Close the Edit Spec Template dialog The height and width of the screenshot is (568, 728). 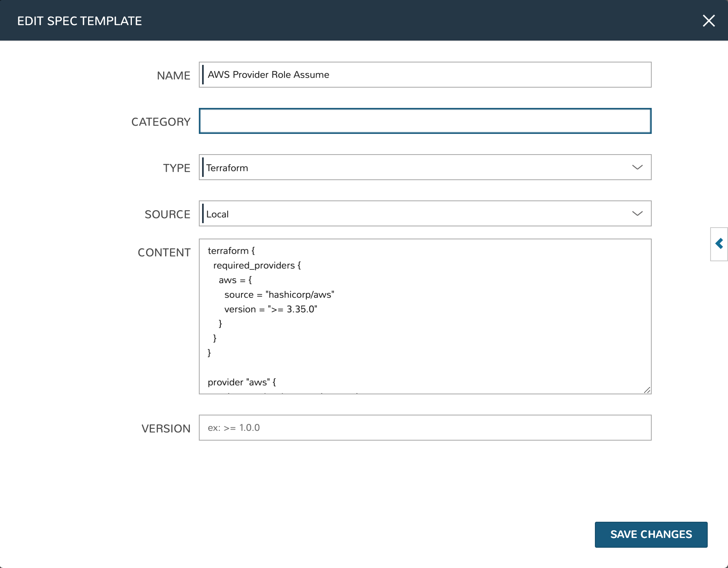click(x=709, y=21)
